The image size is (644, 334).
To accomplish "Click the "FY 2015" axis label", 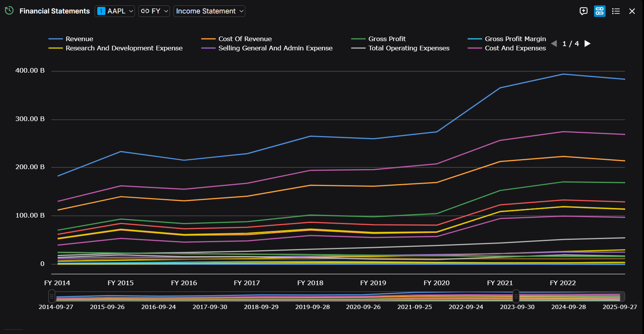I will point(121,283).
